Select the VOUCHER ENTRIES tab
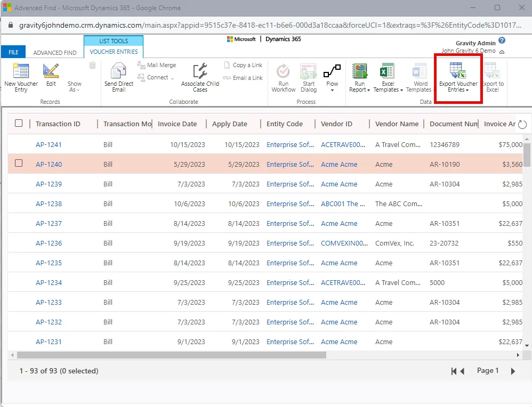The image size is (532, 407). [x=114, y=52]
